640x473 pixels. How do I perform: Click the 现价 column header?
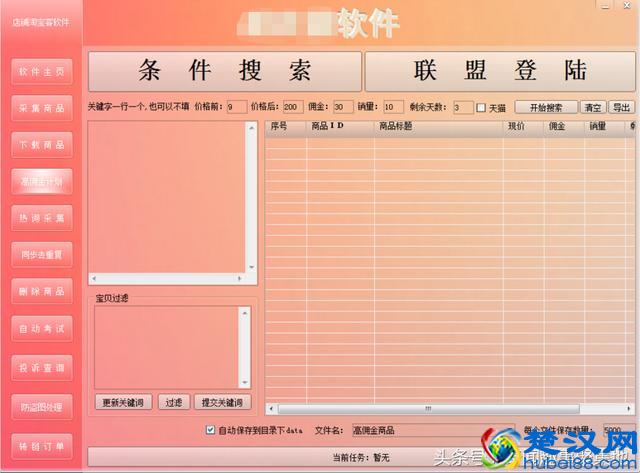[523, 126]
